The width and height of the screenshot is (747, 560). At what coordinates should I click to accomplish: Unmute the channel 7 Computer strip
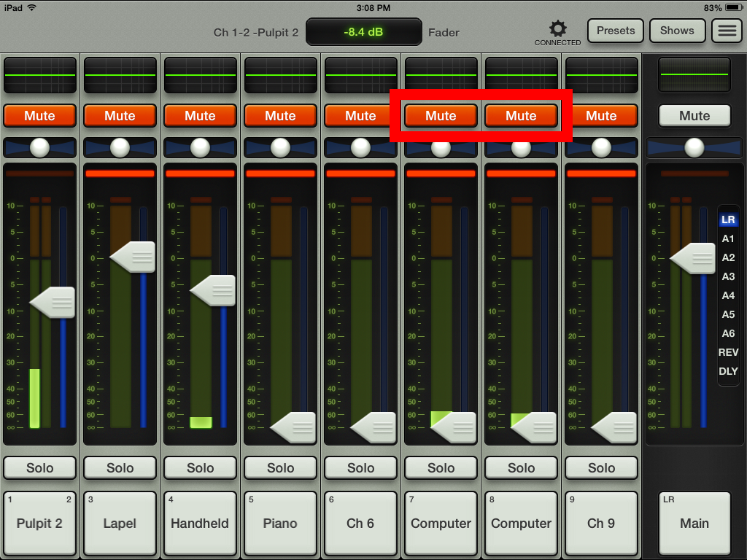point(441,115)
